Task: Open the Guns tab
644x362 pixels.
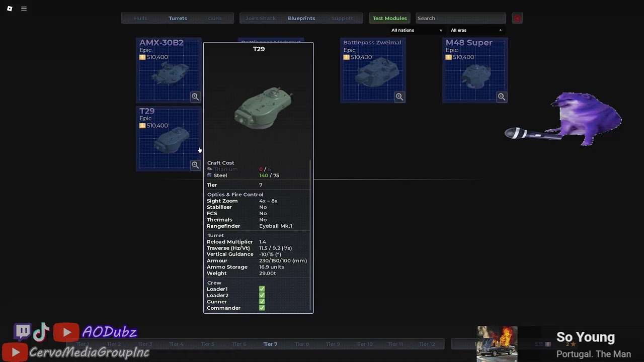Action: [x=215, y=18]
